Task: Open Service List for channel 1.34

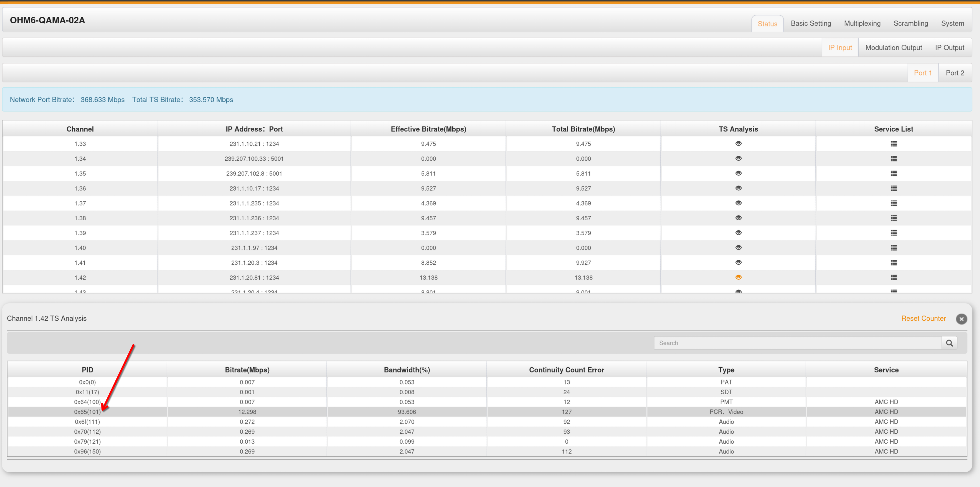Action: point(893,159)
